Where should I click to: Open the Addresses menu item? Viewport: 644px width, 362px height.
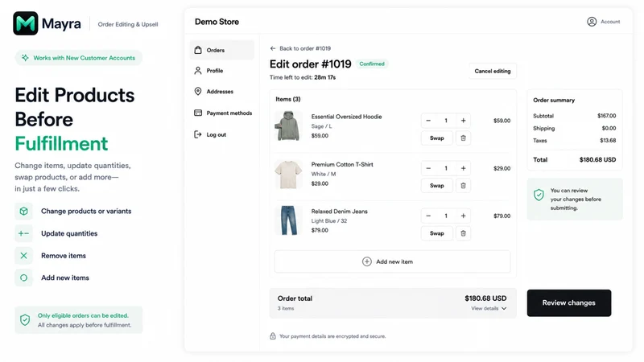(x=222, y=91)
